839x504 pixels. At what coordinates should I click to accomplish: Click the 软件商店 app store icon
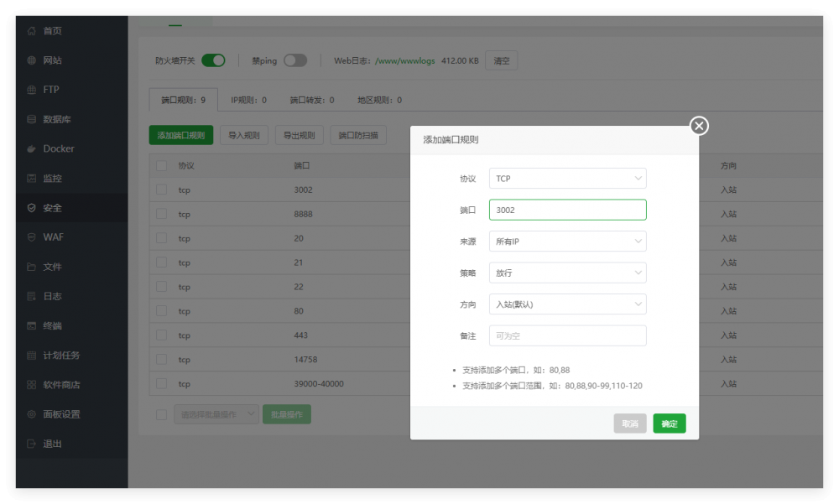pyautogui.click(x=31, y=385)
